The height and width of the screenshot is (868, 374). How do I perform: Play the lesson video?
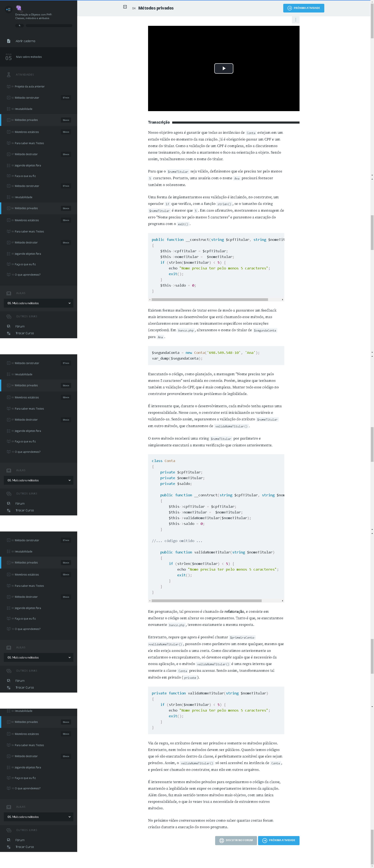pos(224,68)
